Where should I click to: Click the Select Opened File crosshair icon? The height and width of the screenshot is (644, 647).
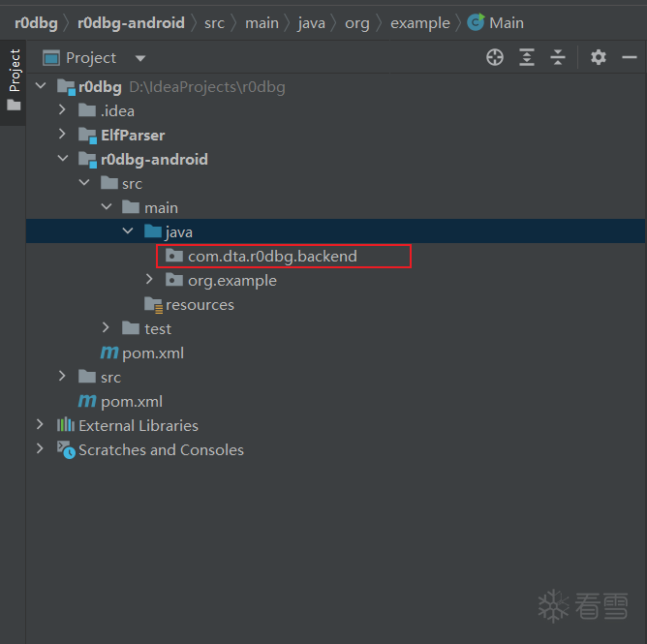pos(494,57)
